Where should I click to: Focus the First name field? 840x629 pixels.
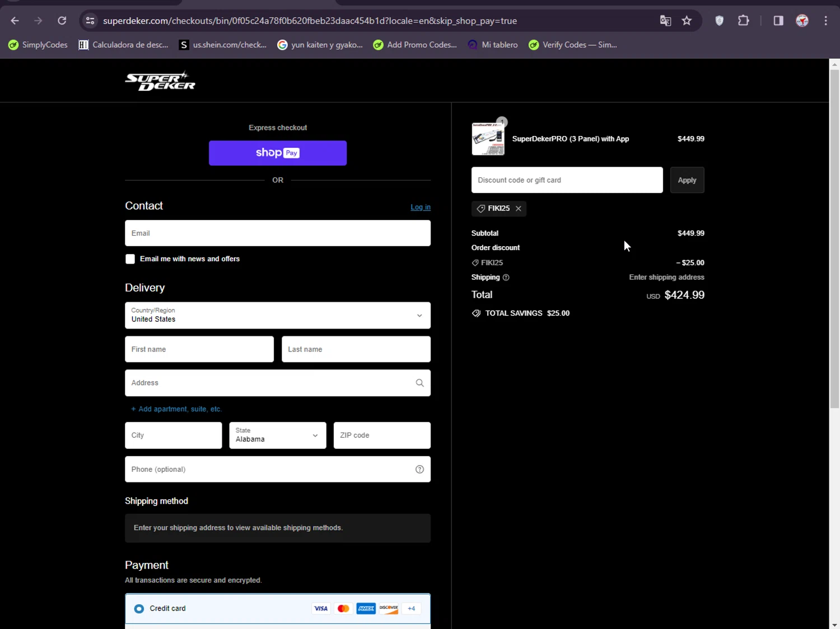coord(199,349)
